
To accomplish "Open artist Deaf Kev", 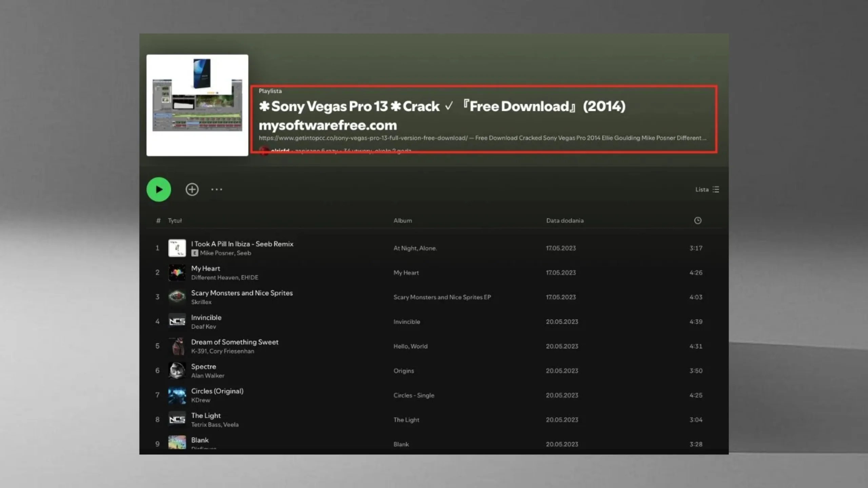I will tap(203, 327).
